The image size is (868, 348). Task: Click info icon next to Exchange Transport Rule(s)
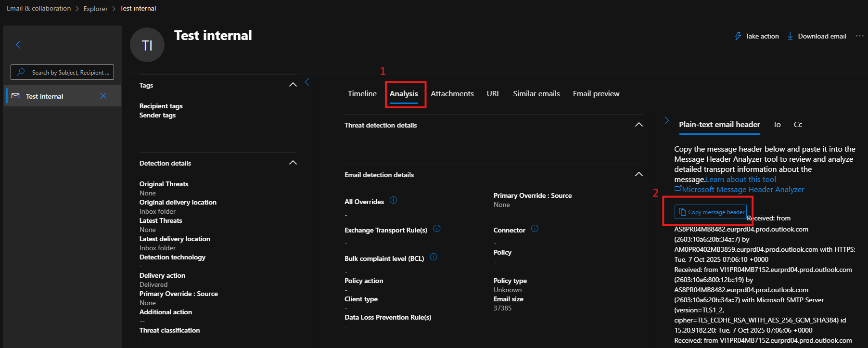(x=436, y=229)
